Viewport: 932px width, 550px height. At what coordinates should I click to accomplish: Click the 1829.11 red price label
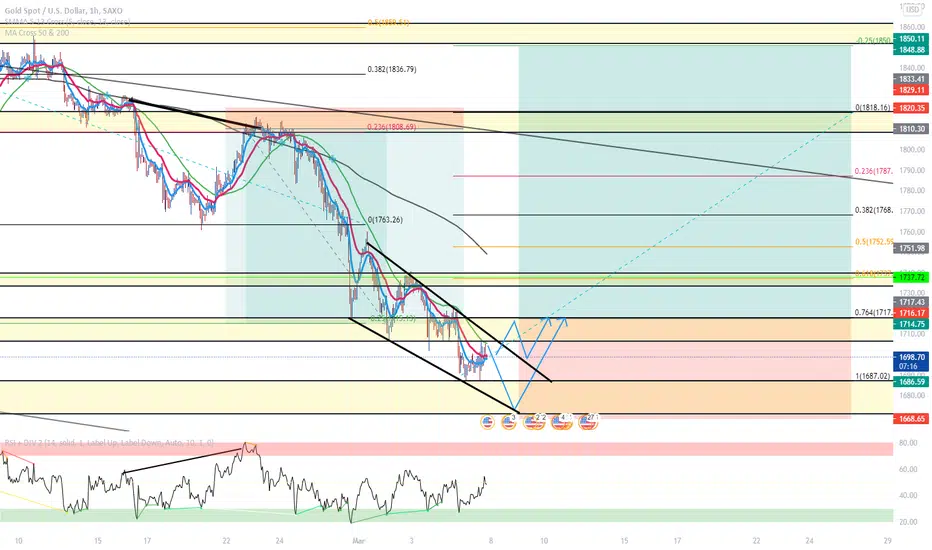911,90
